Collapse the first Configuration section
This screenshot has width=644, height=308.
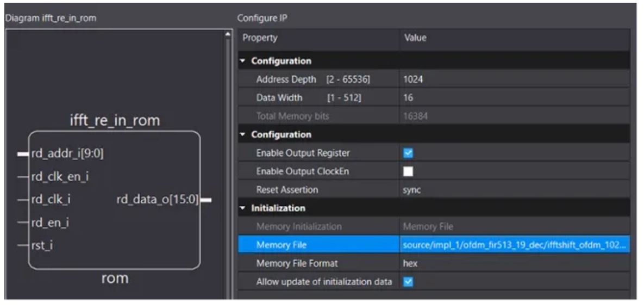tap(243, 61)
